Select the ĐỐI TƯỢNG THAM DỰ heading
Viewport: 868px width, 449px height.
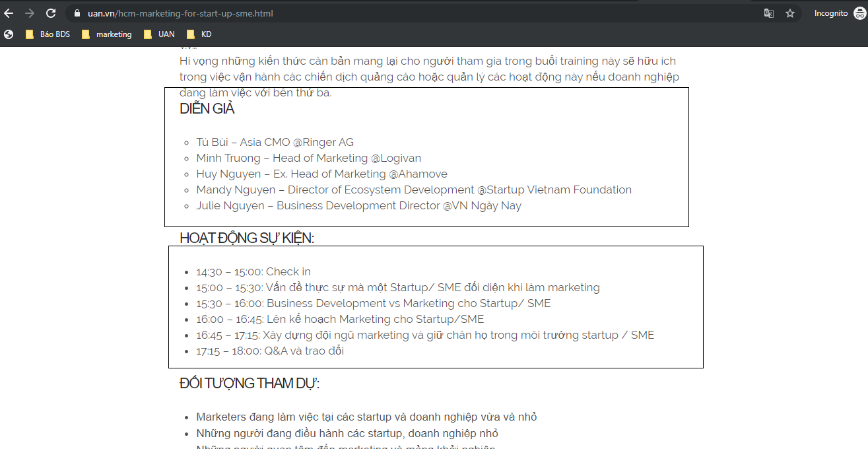250,384
